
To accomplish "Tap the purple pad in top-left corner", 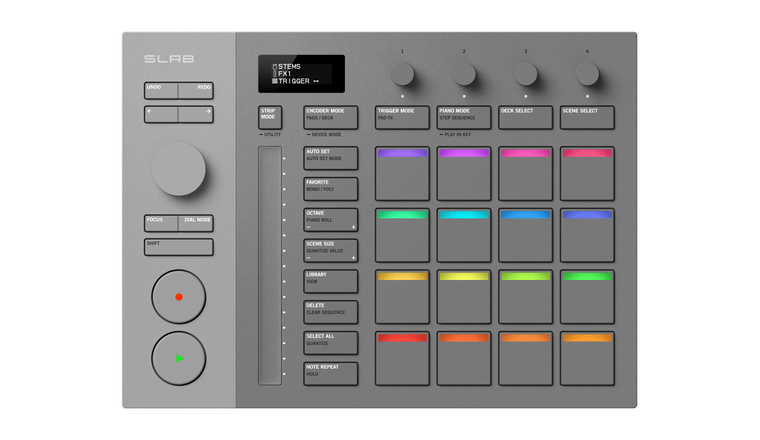I will click(x=402, y=173).
